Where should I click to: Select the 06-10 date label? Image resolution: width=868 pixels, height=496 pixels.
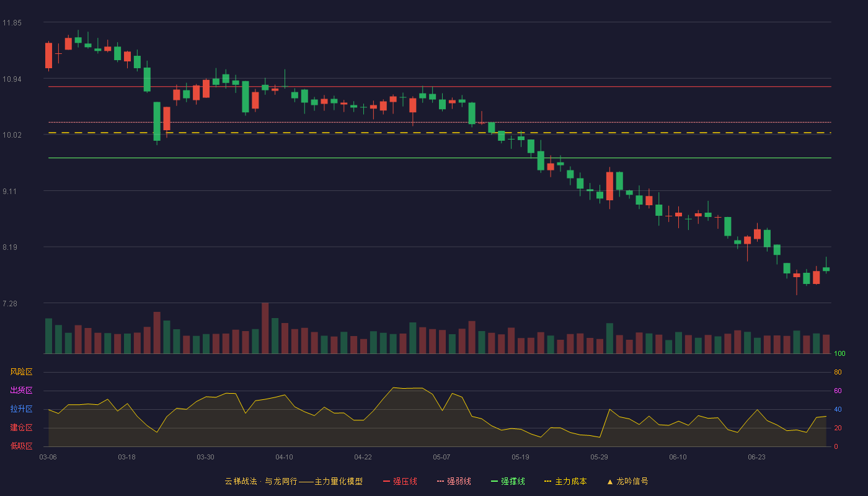coord(678,457)
